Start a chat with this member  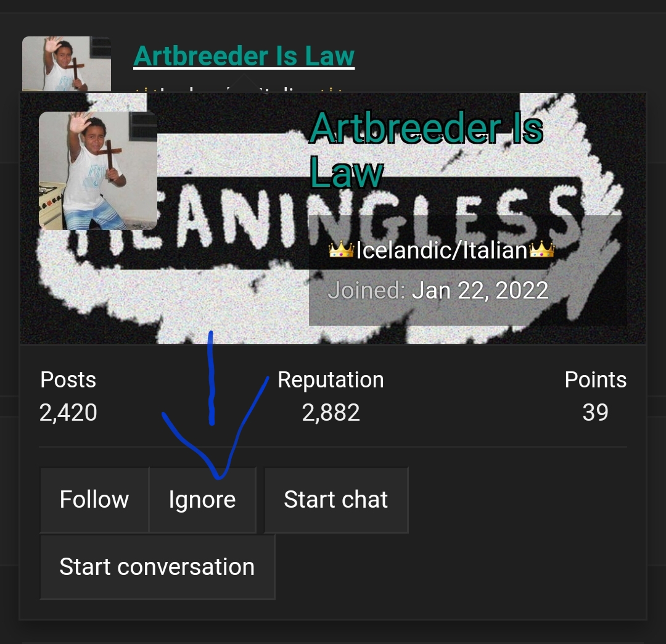pyautogui.click(x=336, y=500)
